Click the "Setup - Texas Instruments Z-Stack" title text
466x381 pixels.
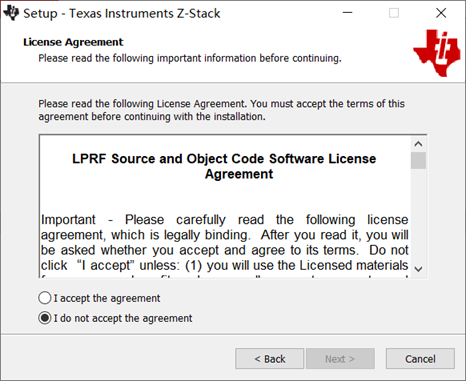click(x=122, y=13)
